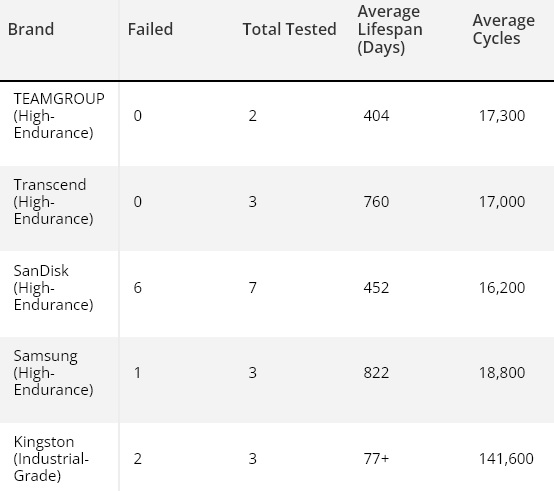554x491 pixels.
Task: Click the Brand column header
Action: (31, 29)
